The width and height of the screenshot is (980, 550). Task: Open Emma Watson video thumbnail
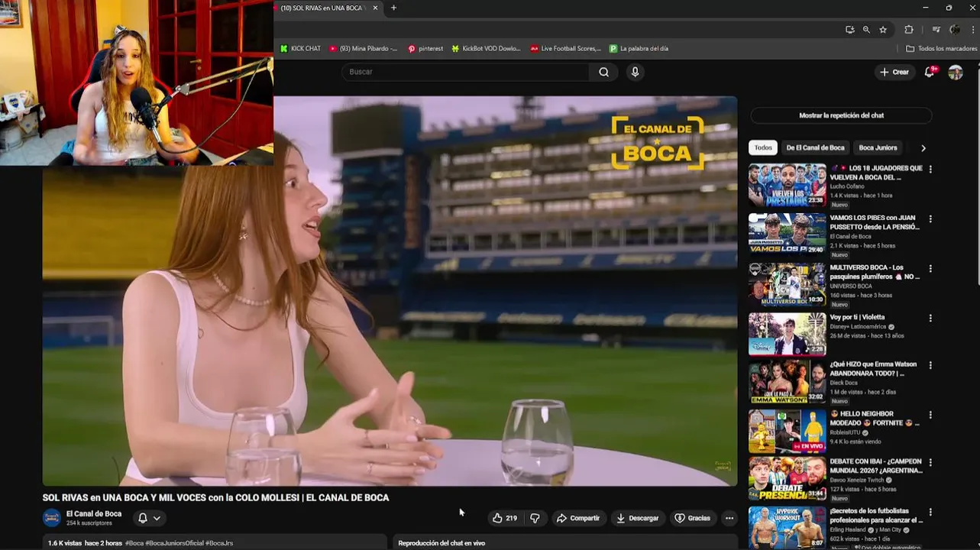[787, 382]
